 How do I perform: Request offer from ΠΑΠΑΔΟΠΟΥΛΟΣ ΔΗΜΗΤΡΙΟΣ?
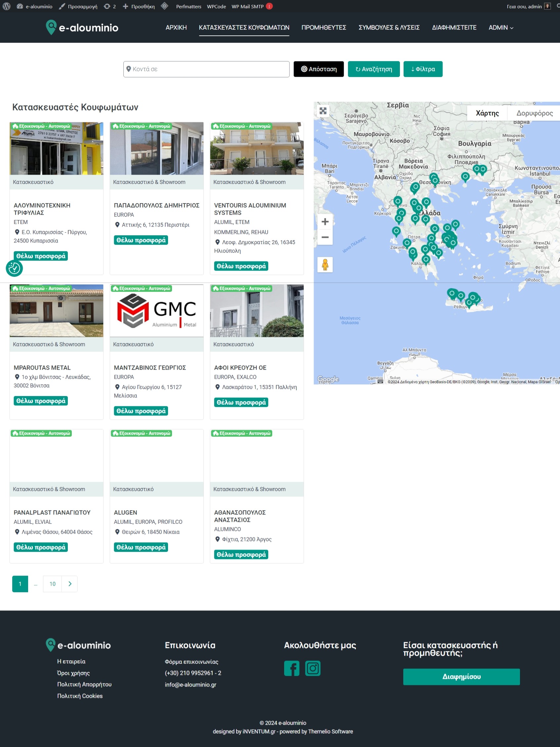coord(141,240)
